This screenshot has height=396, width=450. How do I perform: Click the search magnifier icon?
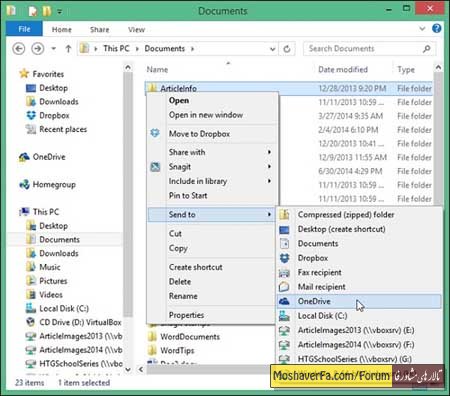click(x=426, y=49)
